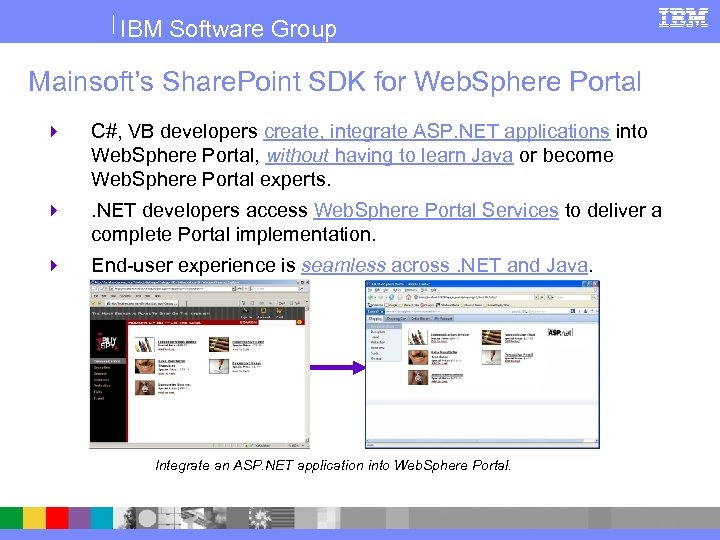Select the IBuySpy store screenshot on the left
The image size is (720, 540).
tap(199, 364)
